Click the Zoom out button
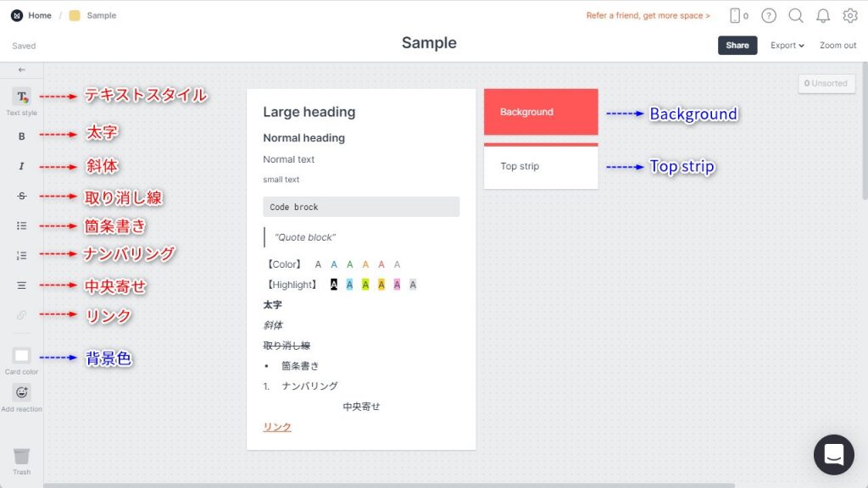 click(837, 46)
